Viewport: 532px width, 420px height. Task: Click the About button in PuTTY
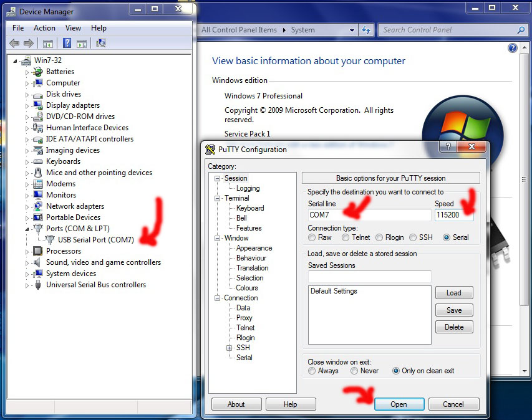[x=236, y=404]
